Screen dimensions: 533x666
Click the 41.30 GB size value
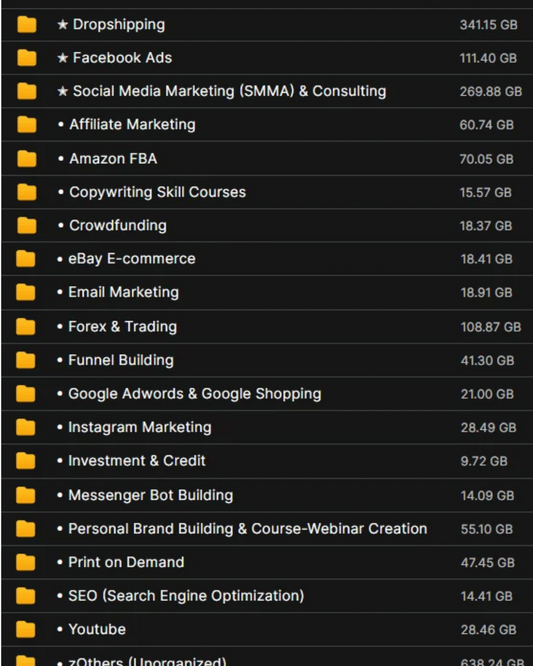point(488,361)
